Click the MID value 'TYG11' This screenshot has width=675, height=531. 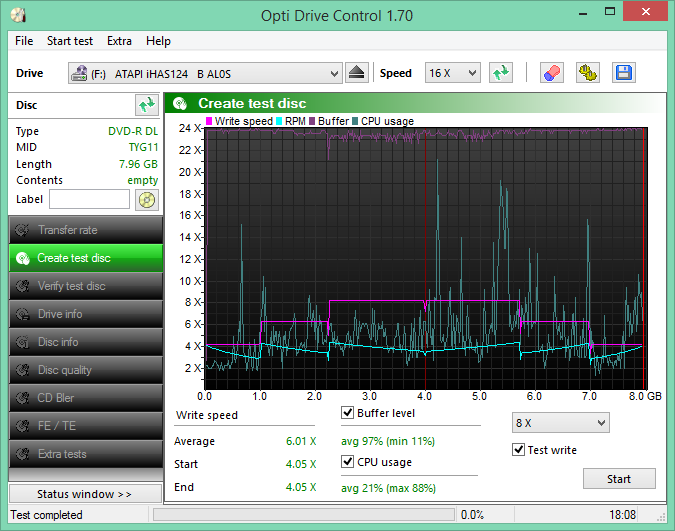(x=143, y=147)
